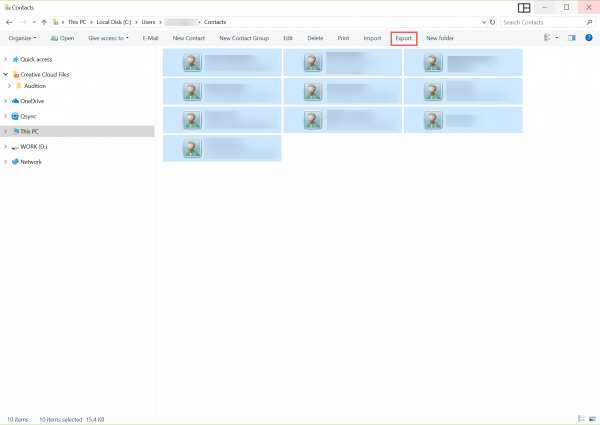Open recent locations dropdown
This screenshot has width=600, height=425.
coord(34,22)
